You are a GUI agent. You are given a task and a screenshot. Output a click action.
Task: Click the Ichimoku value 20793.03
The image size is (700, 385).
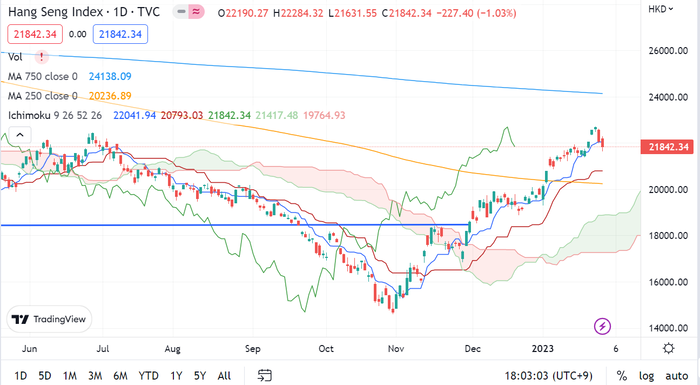182,115
